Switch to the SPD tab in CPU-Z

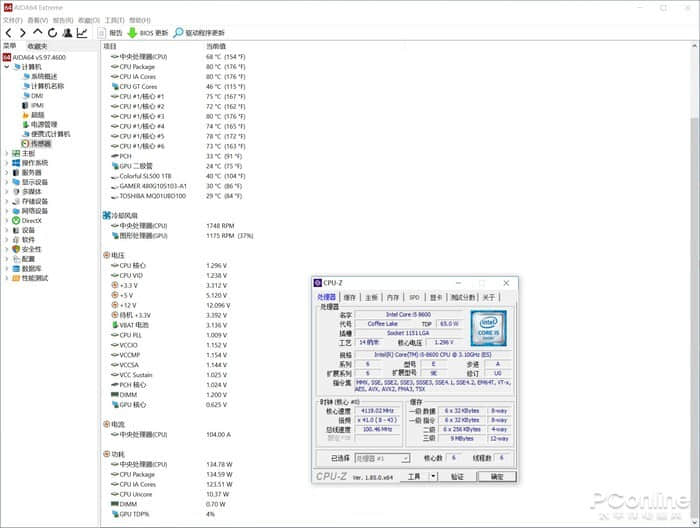point(414,297)
